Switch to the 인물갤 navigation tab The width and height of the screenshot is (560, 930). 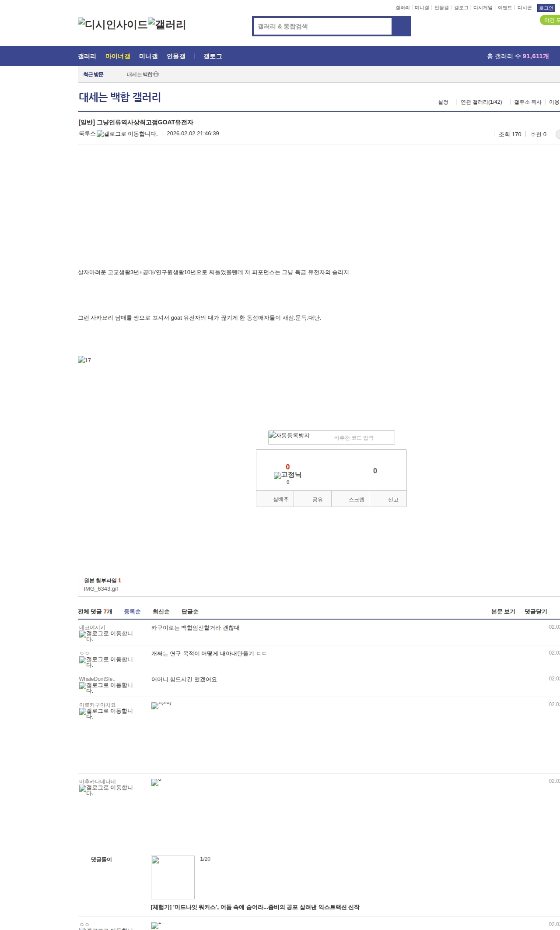[176, 56]
